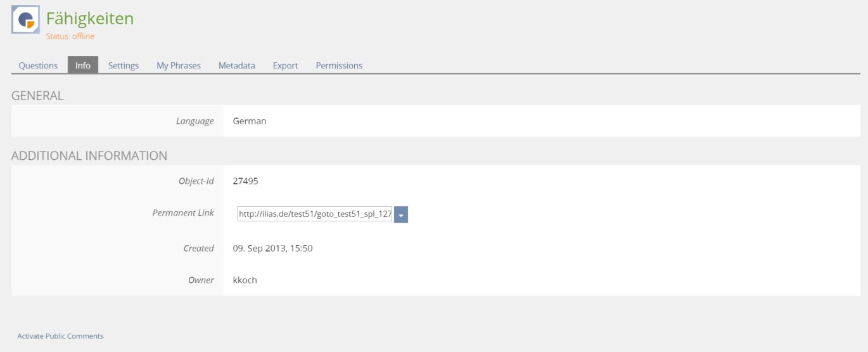Click the created date 09. Sep 2013
The image size is (868, 352).
tap(272, 248)
